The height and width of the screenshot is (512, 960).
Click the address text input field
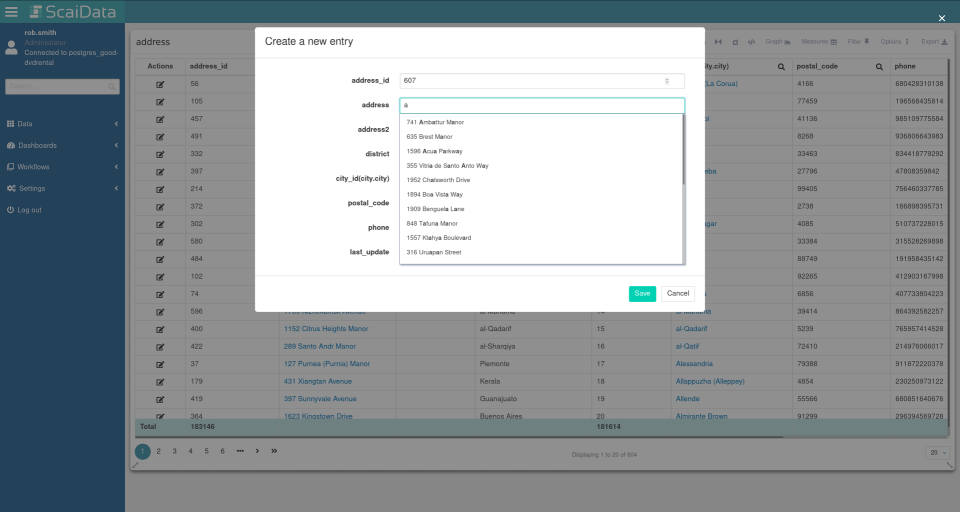[542, 105]
